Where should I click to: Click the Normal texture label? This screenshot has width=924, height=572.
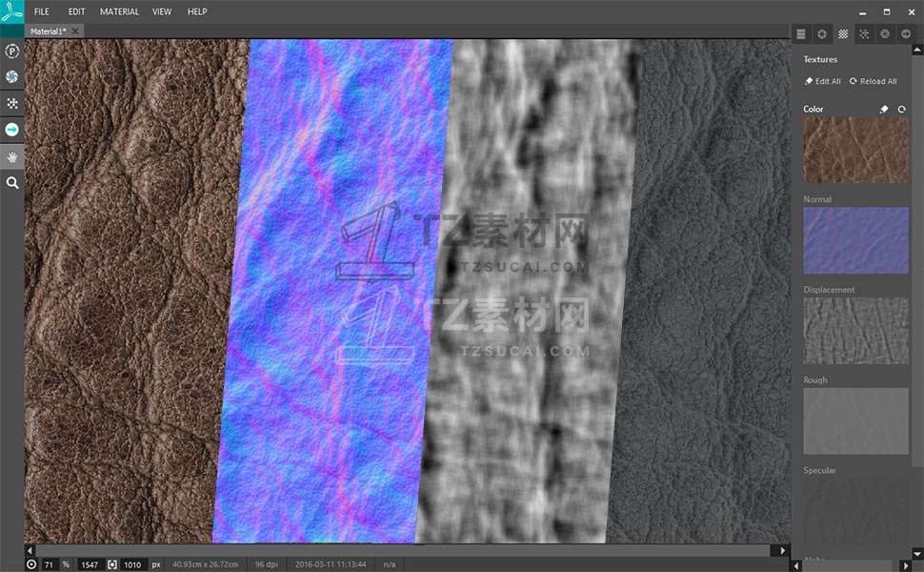(817, 199)
